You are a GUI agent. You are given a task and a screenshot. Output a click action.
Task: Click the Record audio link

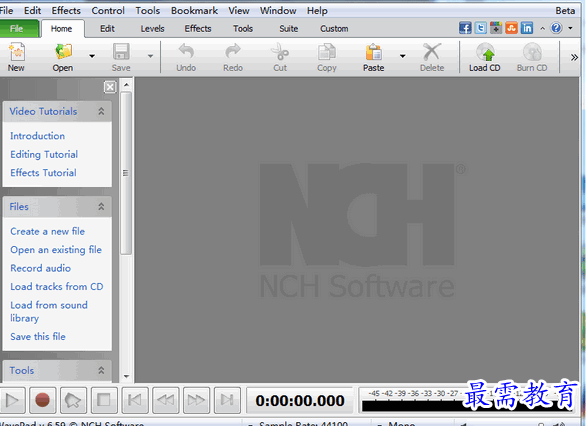point(40,268)
